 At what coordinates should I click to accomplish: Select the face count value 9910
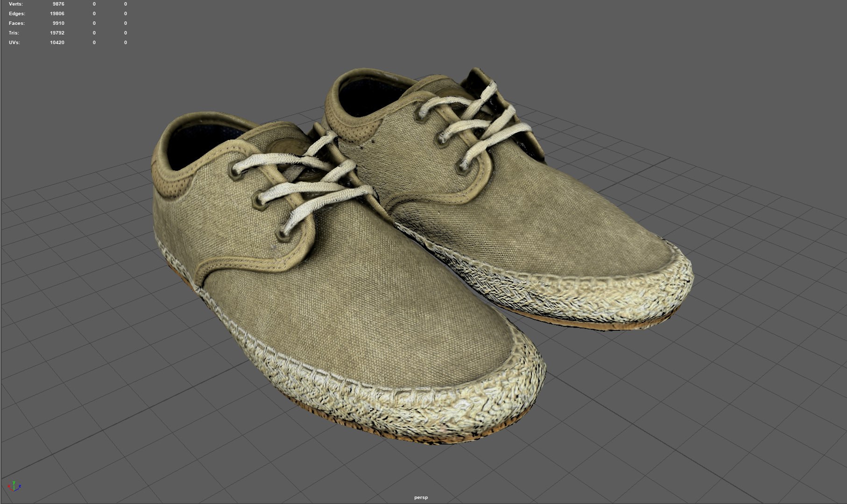click(x=58, y=23)
